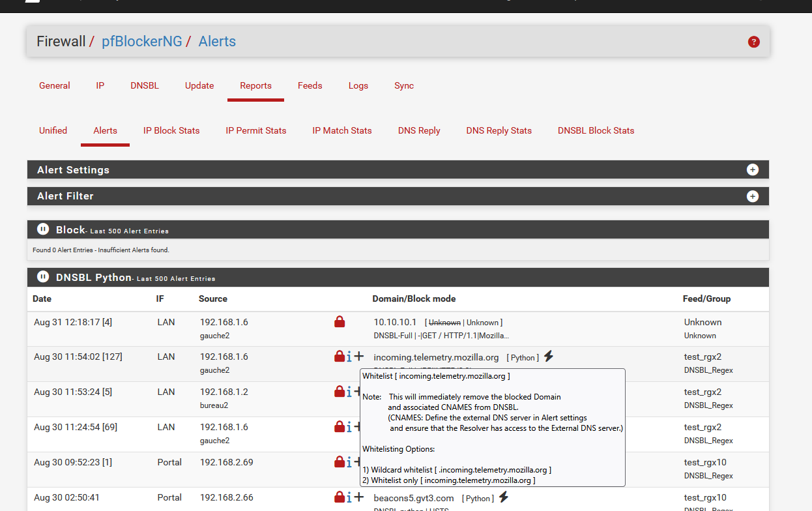
Task: Open info icon in Aug 30 11:53:24 row
Action: click(349, 392)
